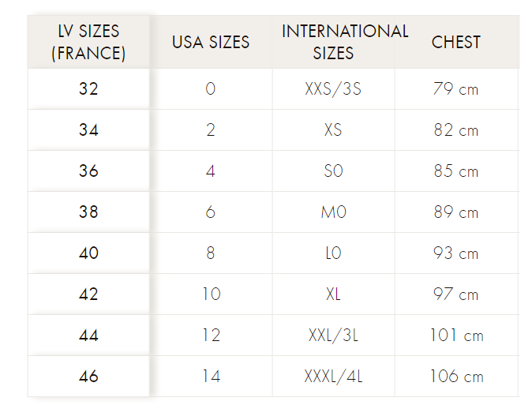Click the 85 cm chest measurement
Screen dimensions: 532x405
point(456,171)
